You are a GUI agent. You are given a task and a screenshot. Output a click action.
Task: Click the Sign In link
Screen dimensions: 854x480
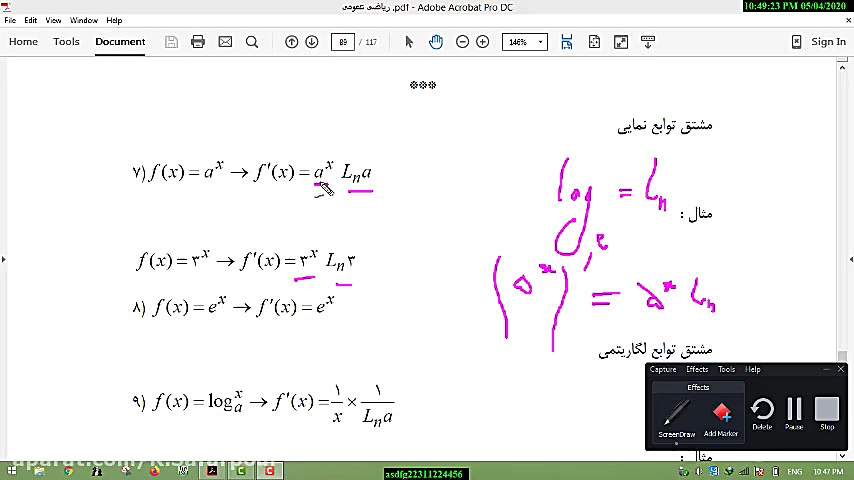click(x=828, y=41)
